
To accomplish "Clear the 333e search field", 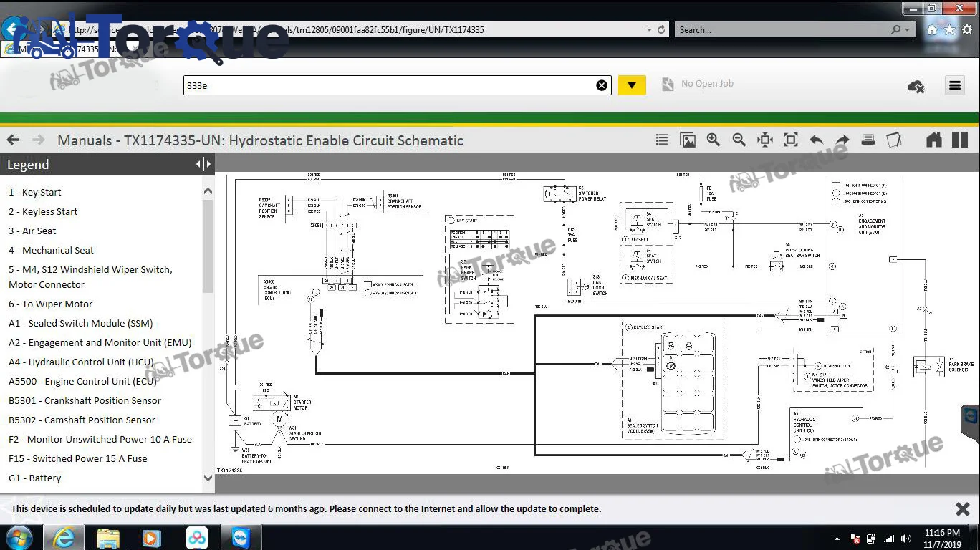I will coord(602,85).
